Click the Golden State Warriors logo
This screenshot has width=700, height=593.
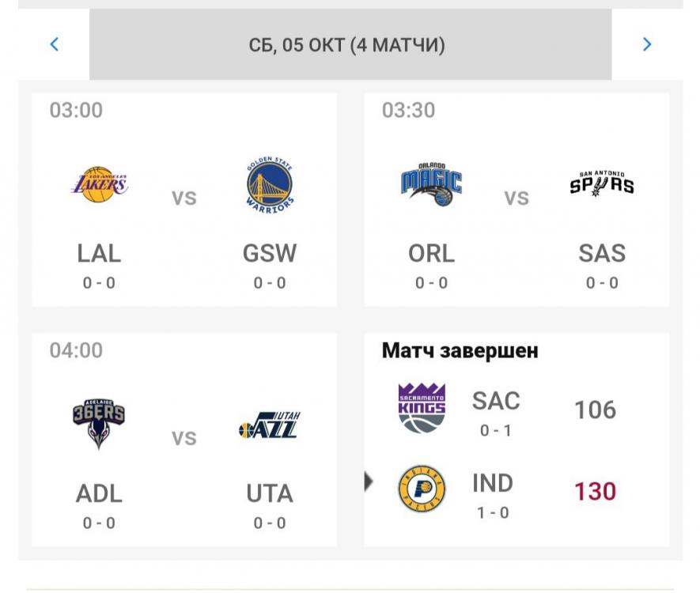270,184
